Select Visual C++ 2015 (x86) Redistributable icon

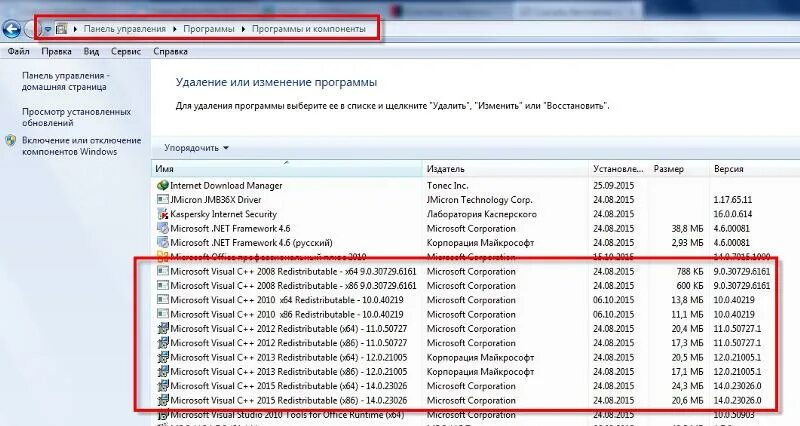(x=163, y=399)
